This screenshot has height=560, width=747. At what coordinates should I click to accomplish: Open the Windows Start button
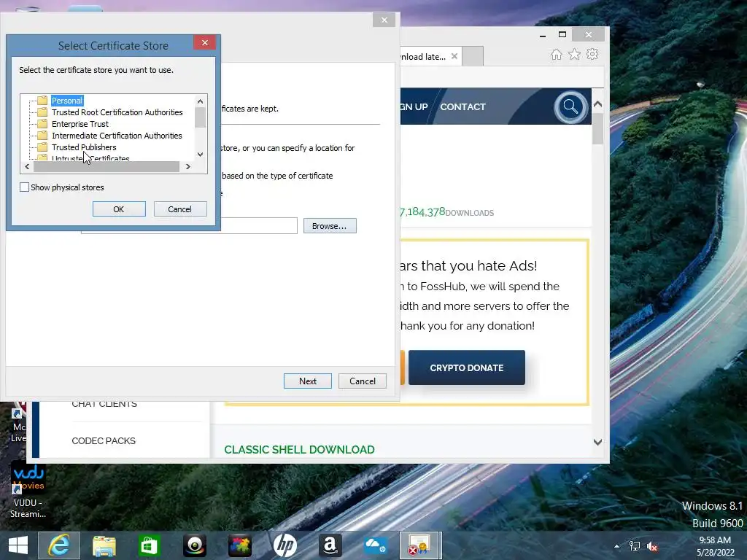[x=18, y=545]
